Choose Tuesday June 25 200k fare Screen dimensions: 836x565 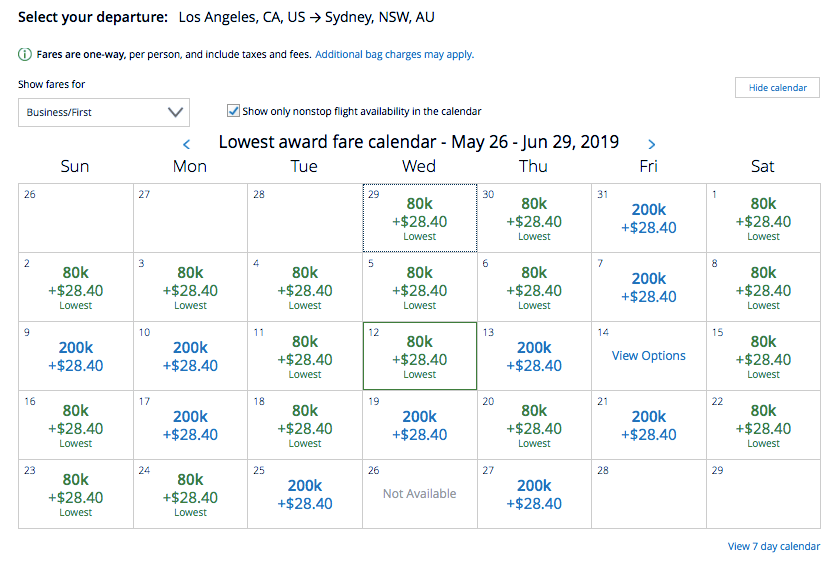coord(304,494)
